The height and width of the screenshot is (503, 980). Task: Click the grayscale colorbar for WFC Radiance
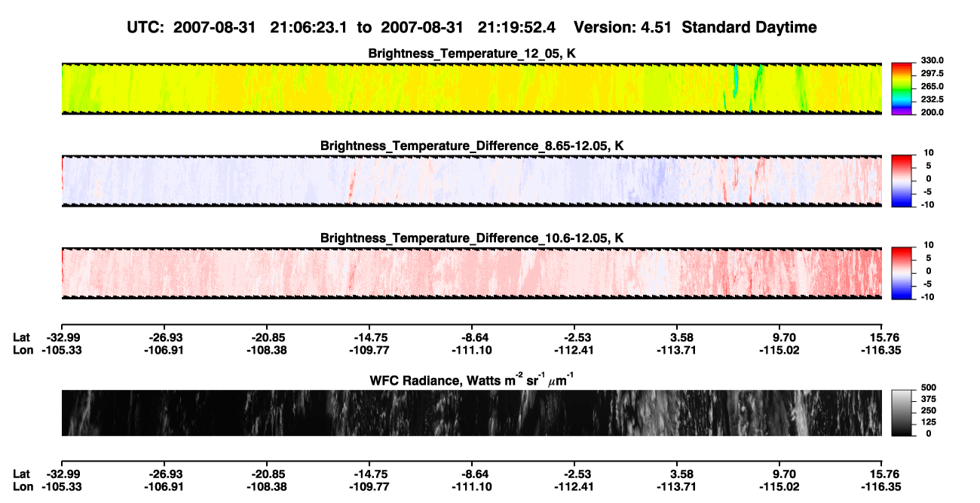coord(902,413)
